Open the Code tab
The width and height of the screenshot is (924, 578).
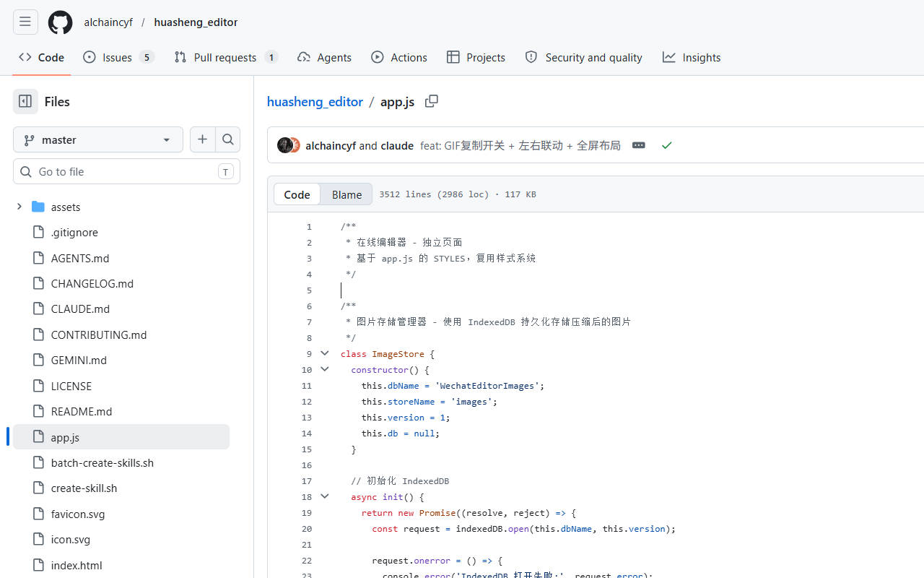[41, 58]
